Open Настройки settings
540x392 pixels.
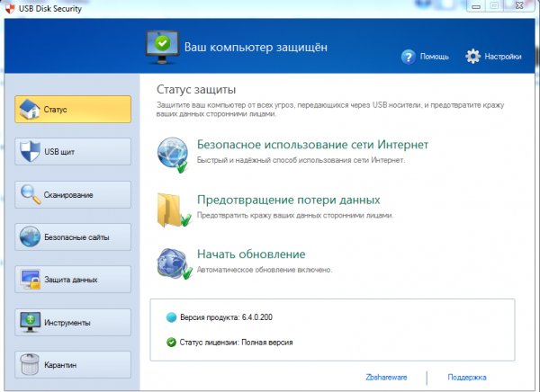(503, 57)
